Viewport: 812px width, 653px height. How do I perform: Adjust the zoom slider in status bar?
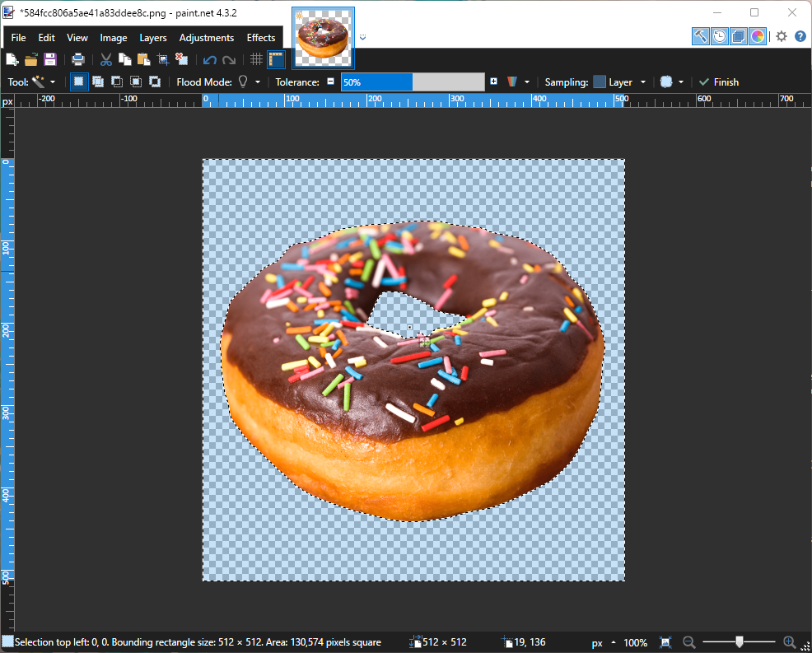point(739,642)
